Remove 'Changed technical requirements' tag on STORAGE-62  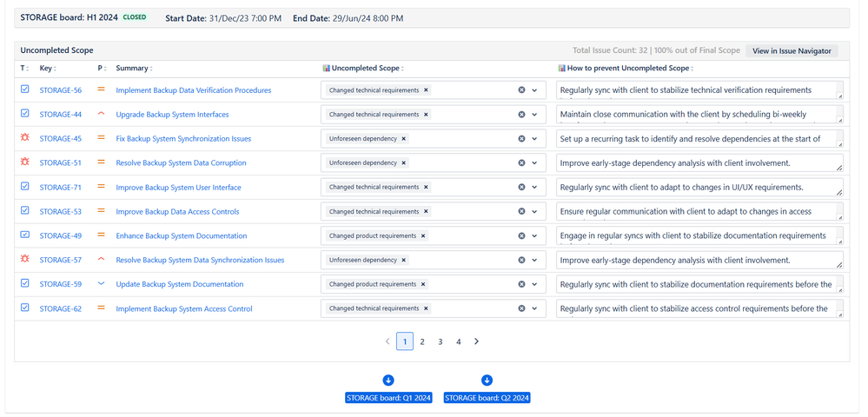click(x=426, y=308)
